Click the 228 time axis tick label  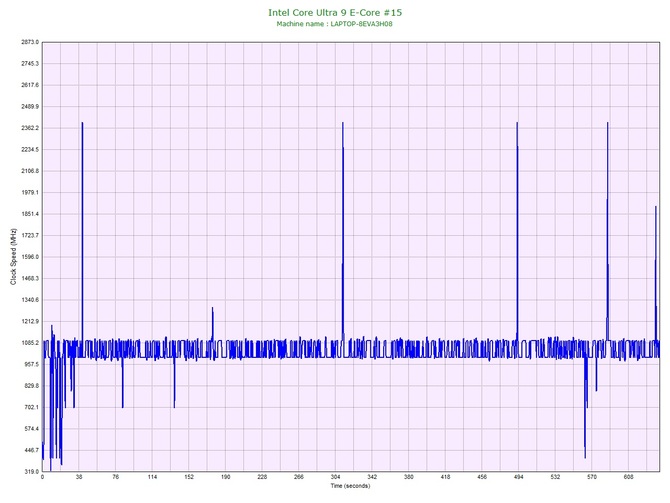[262, 477]
